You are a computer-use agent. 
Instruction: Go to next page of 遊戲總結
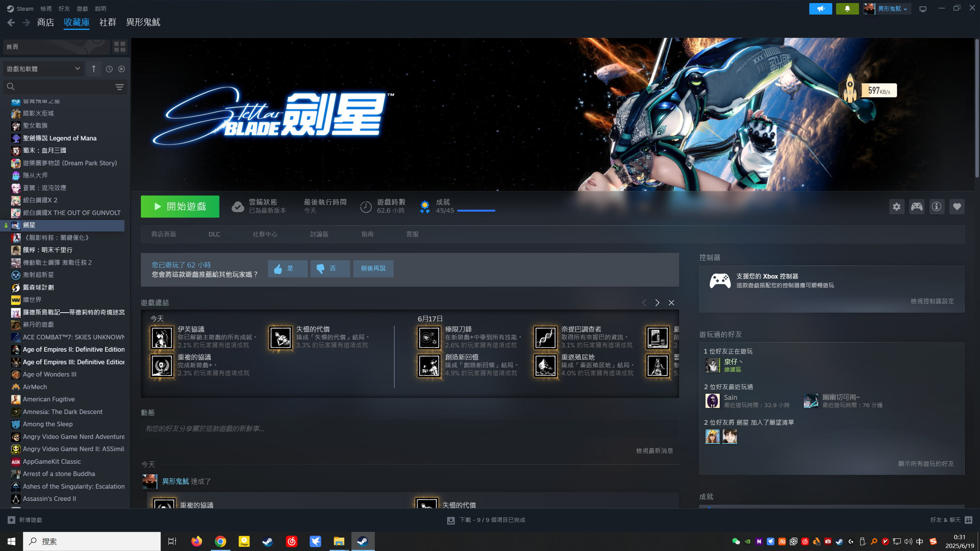point(657,303)
